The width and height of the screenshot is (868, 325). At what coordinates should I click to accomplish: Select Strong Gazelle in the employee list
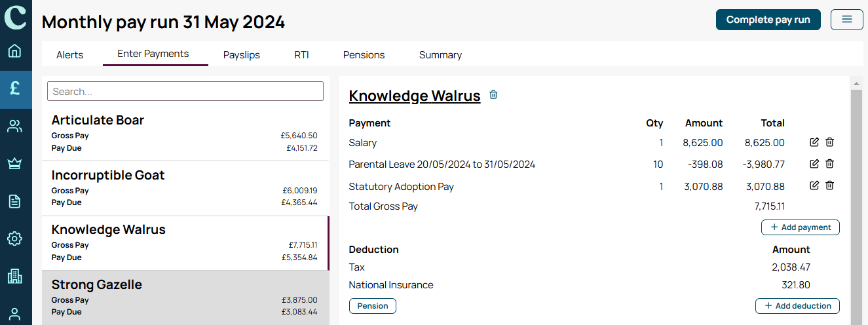(x=185, y=297)
